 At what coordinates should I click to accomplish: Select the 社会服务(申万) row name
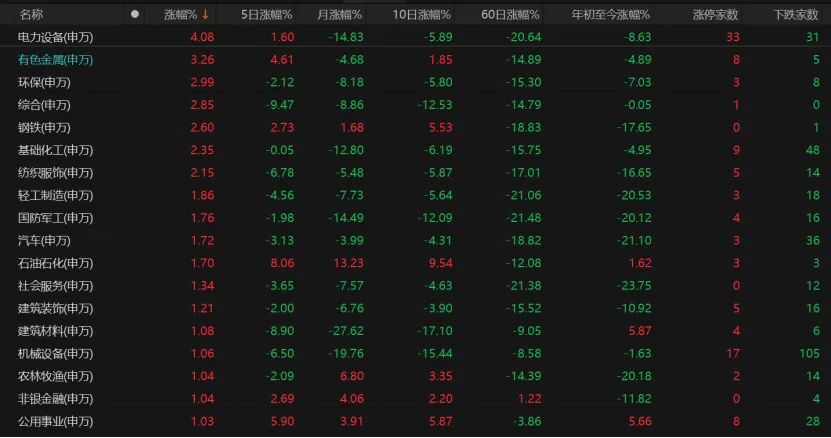55,286
